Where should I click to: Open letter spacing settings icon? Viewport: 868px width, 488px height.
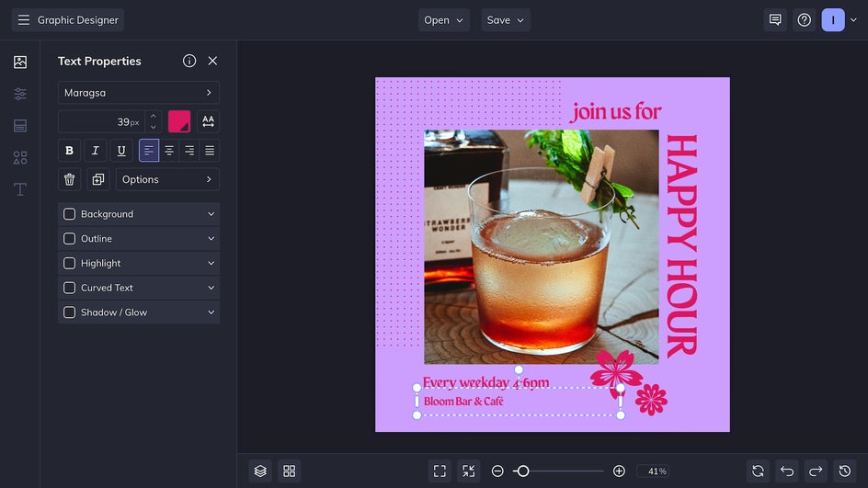click(208, 121)
